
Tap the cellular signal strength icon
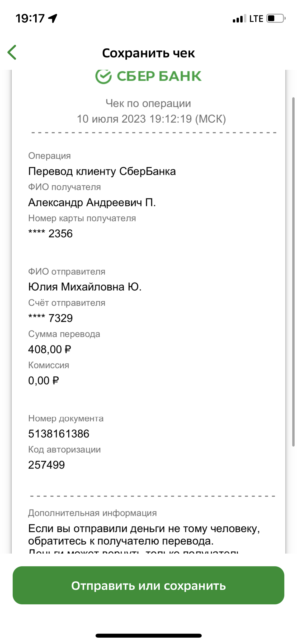239,19
